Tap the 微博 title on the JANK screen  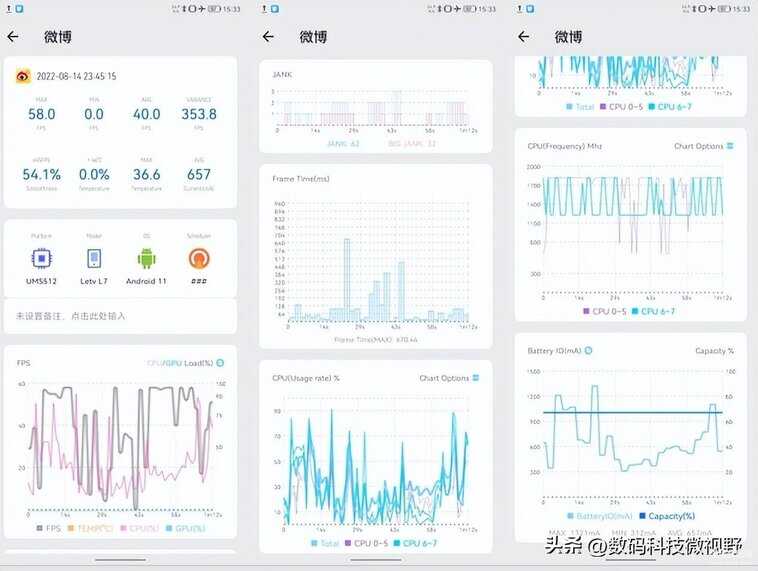tap(313, 37)
